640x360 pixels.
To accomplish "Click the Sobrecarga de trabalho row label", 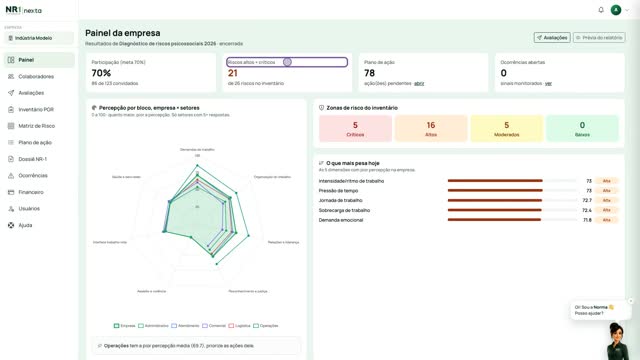I will pos(344,210).
